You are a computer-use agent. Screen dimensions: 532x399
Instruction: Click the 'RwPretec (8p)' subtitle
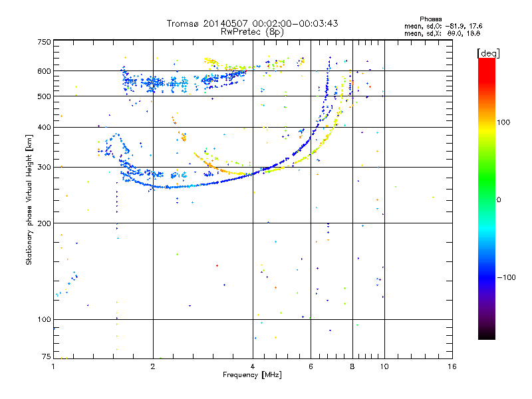coord(252,32)
